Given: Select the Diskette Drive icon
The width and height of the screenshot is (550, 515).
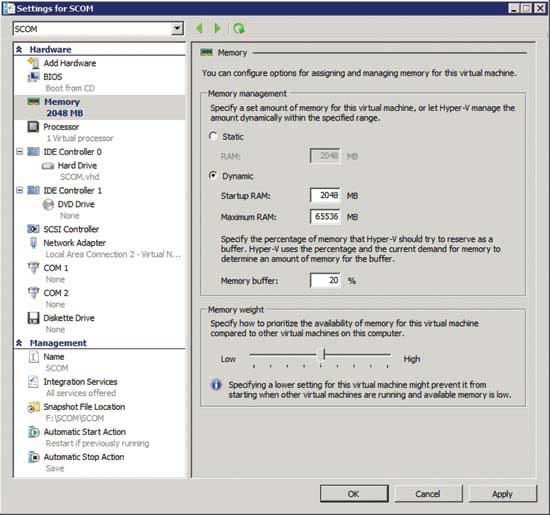Looking at the screenshot, I should point(33,318).
